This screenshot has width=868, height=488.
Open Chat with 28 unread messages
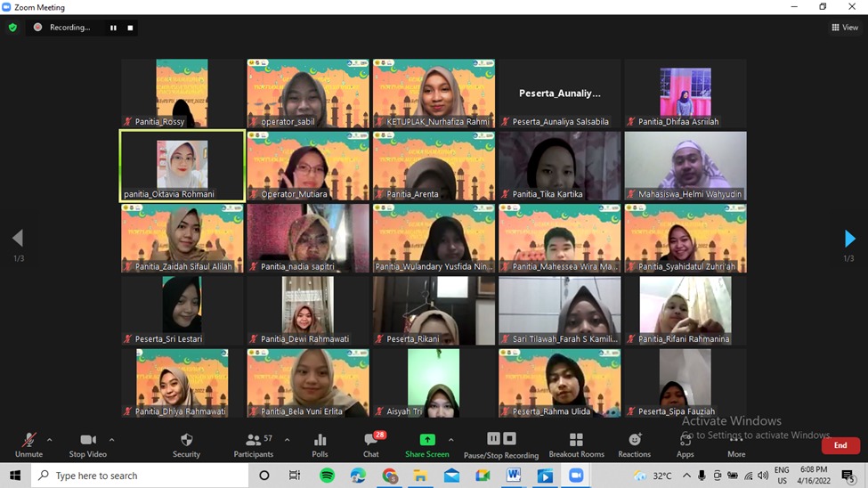point(371,443)
